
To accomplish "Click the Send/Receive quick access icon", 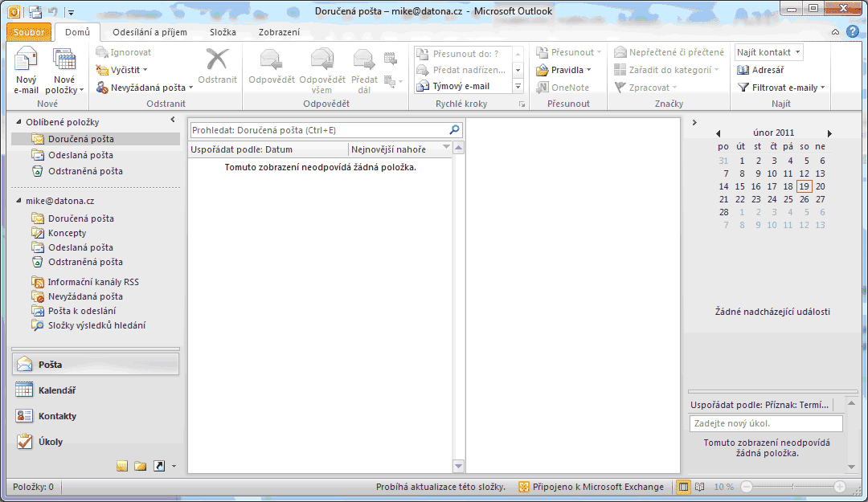I will point(35,11).
